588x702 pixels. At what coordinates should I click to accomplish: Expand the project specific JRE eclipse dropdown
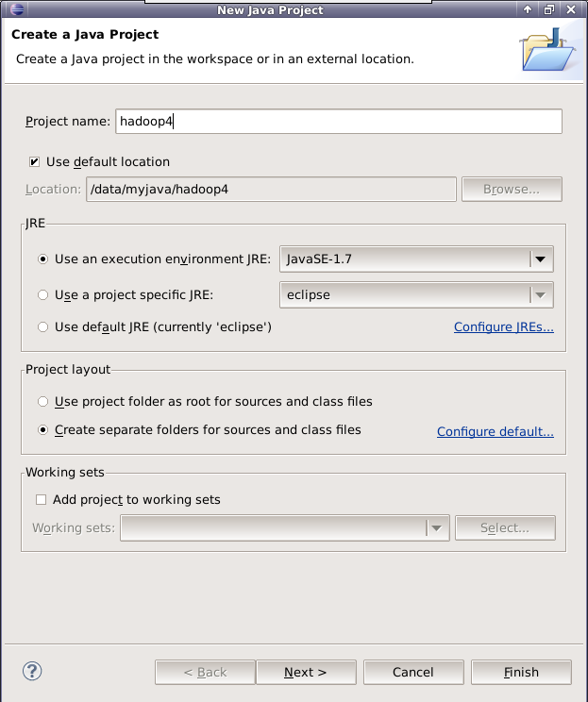(x=540, y=294)
